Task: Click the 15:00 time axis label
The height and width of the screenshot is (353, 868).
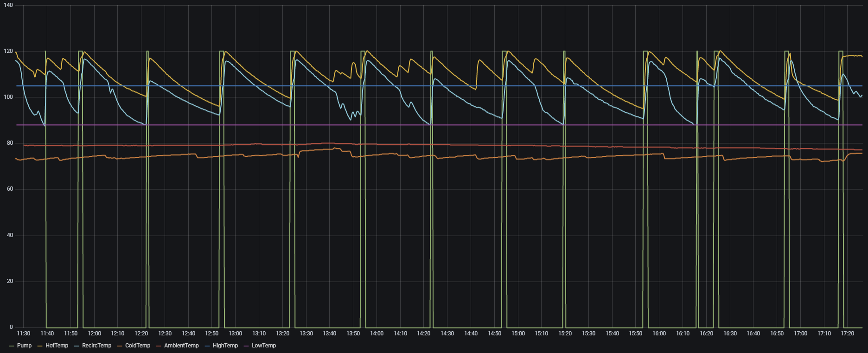Action: pyautogui.click(x=518, y=334)
